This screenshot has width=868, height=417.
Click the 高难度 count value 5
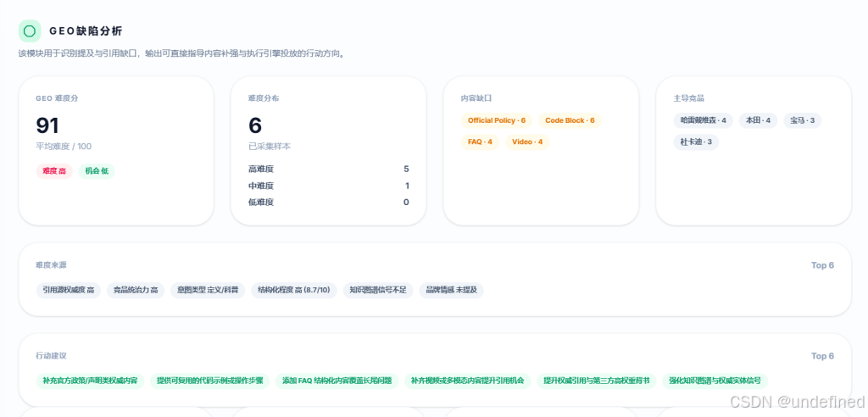pos(406,170)
